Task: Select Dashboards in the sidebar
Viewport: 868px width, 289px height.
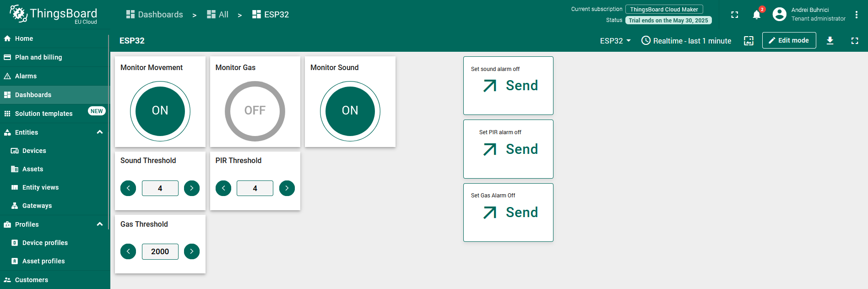Action: point(55,95)
